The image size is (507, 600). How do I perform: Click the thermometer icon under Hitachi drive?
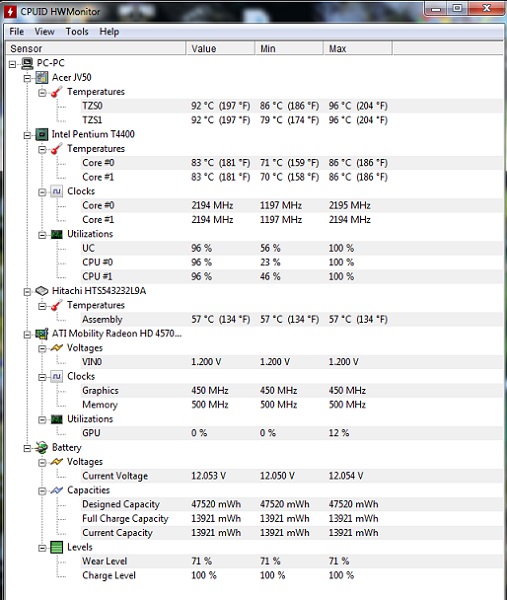tap(57, 305)
